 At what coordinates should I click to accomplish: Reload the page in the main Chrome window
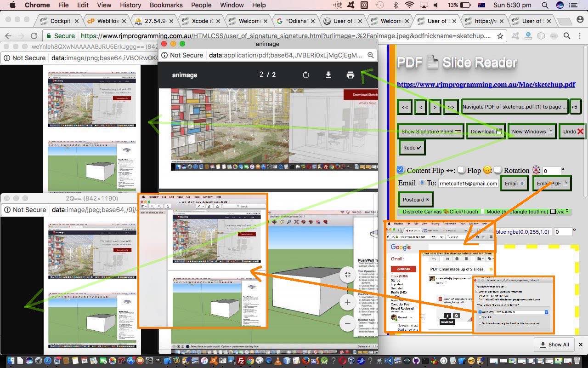tap(34, 36)
